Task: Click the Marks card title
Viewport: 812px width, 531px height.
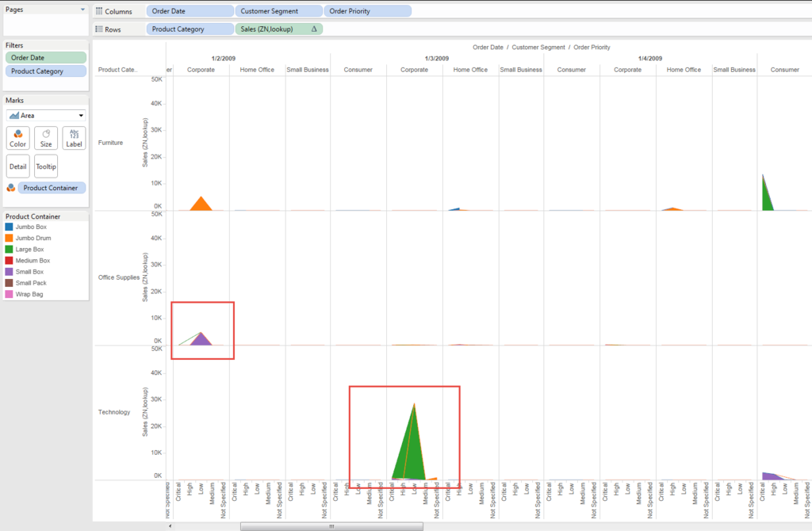Action: click(x=14, y=101)
